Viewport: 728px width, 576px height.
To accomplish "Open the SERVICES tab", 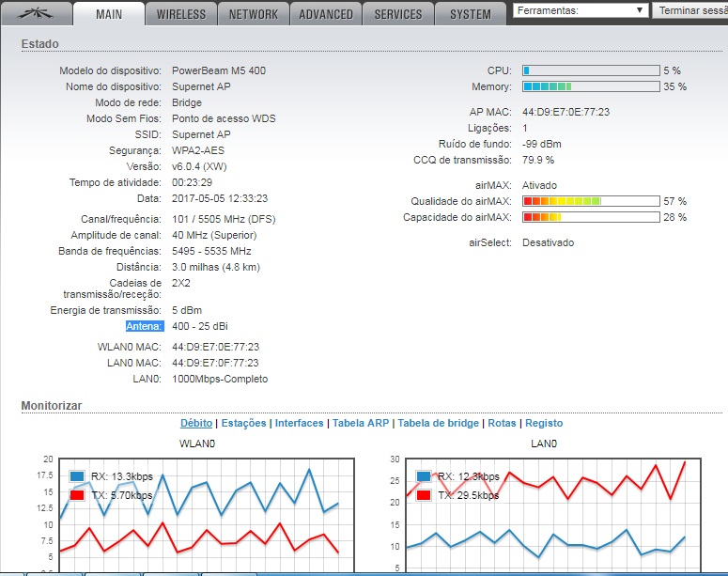I will [x=398, y=14].
